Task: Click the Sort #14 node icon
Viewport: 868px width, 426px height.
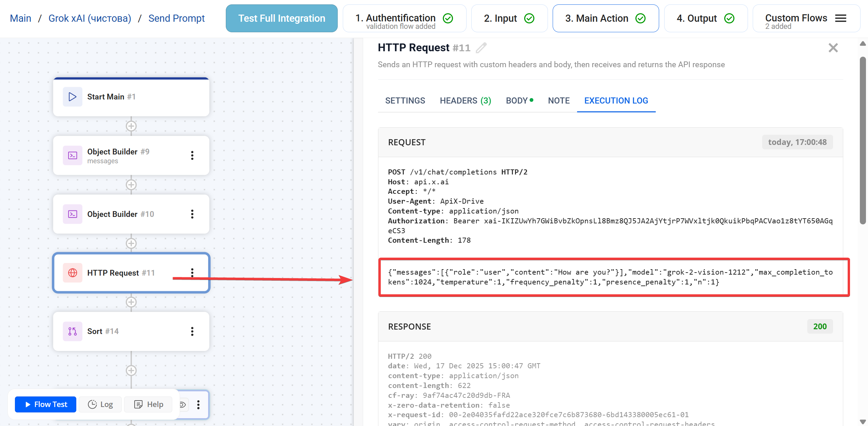Action: tap(72, 331)
